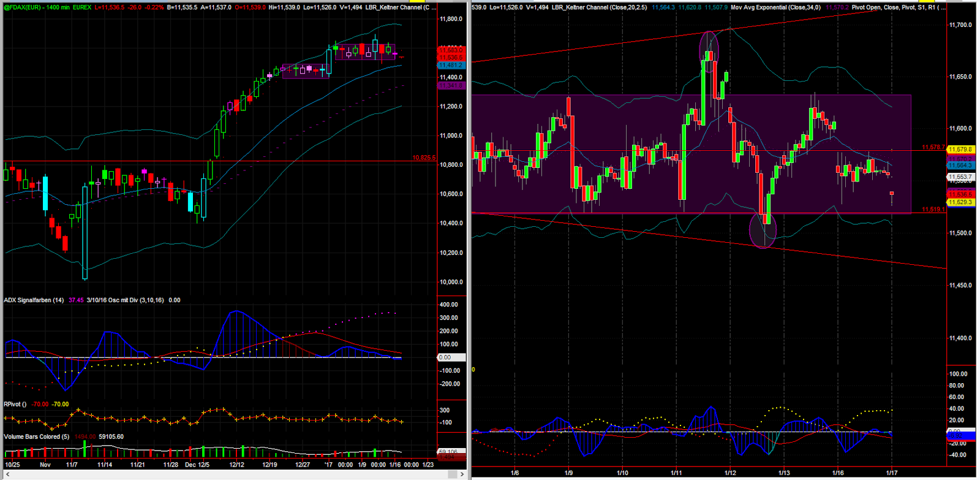Click the ADX Signalfarben (14) indicator label
The height and width of the screenshot is (480, 980).
(x=34, y=300)
